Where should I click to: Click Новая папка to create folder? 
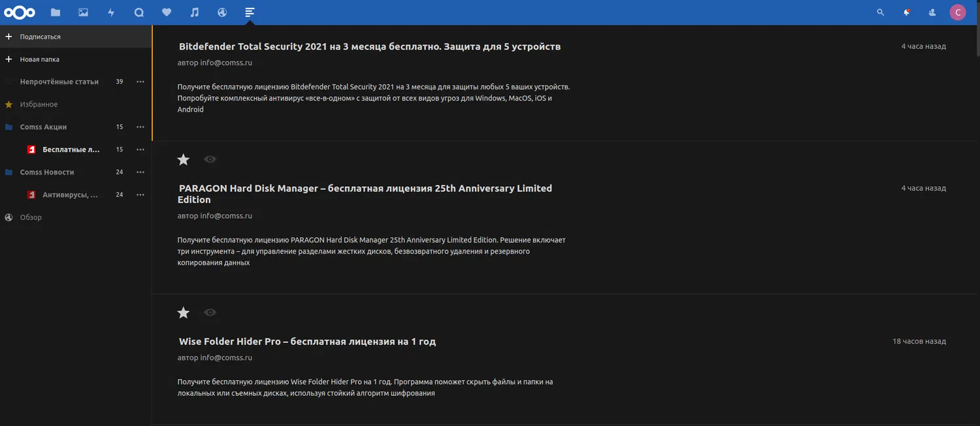(39, 59)
